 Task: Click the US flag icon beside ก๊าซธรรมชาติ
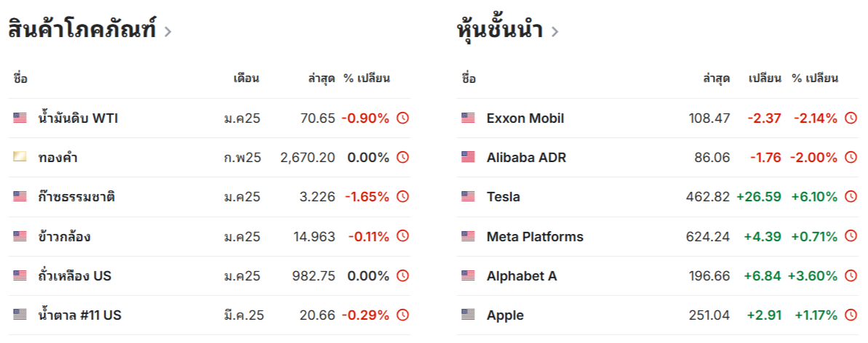20,196
